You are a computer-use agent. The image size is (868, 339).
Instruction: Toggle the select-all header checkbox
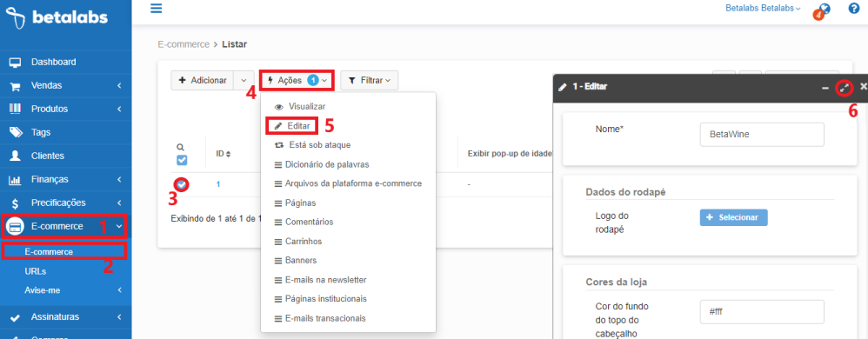182,160
